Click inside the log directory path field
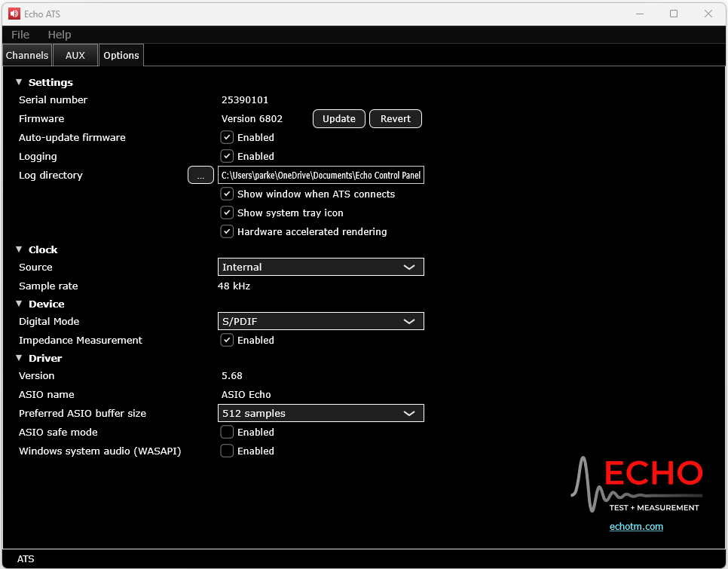Viewport: 728px width, 569px height. pos(320,175)
